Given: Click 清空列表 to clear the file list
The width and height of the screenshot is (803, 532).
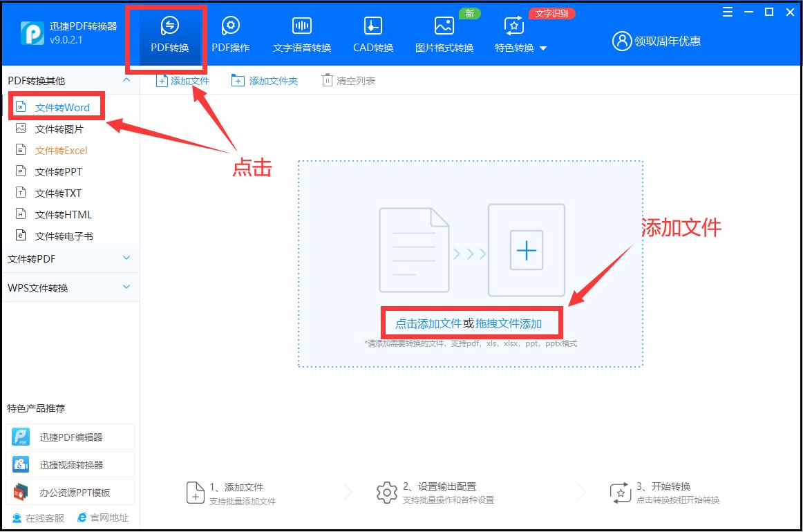Looking at the screenshot, I should click(348, 79).
